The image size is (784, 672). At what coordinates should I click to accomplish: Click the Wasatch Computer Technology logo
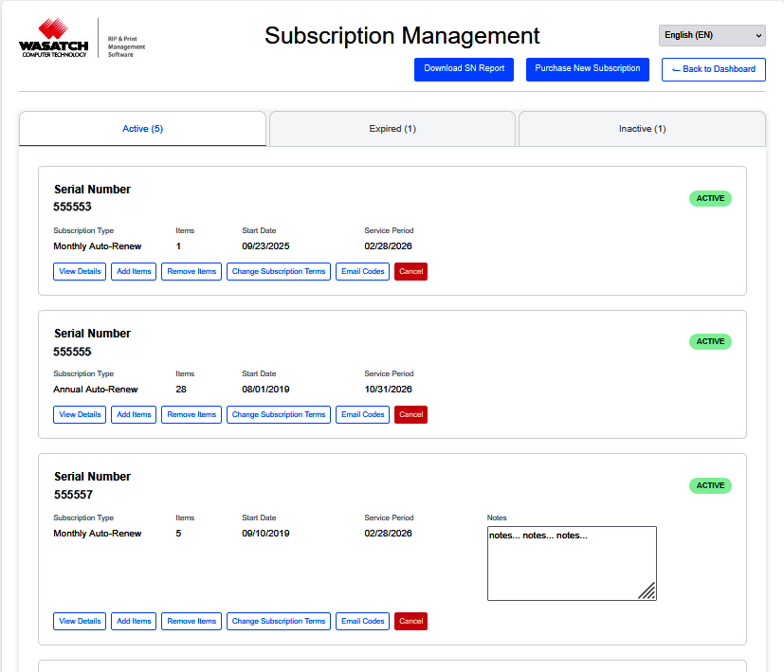tap(54, 40)
